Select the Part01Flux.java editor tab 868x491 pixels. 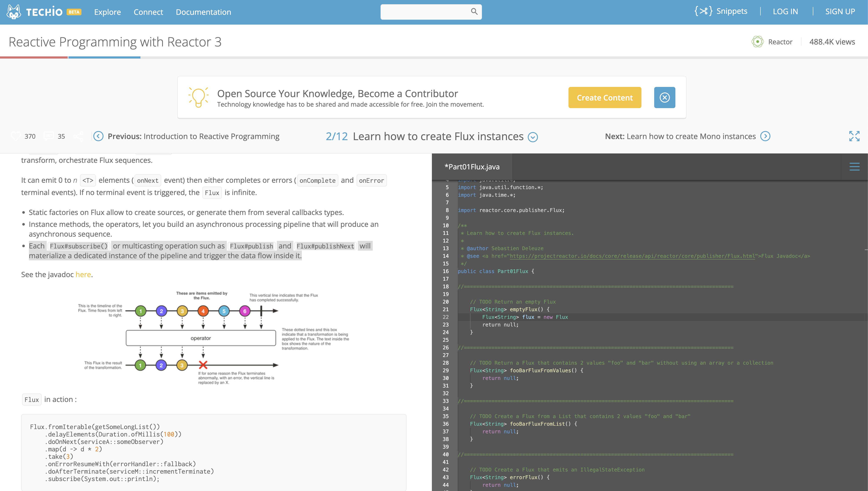pos(472,167)
